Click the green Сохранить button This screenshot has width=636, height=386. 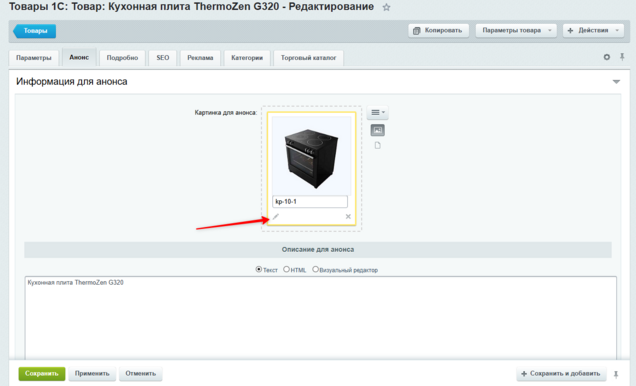[42, 373]
